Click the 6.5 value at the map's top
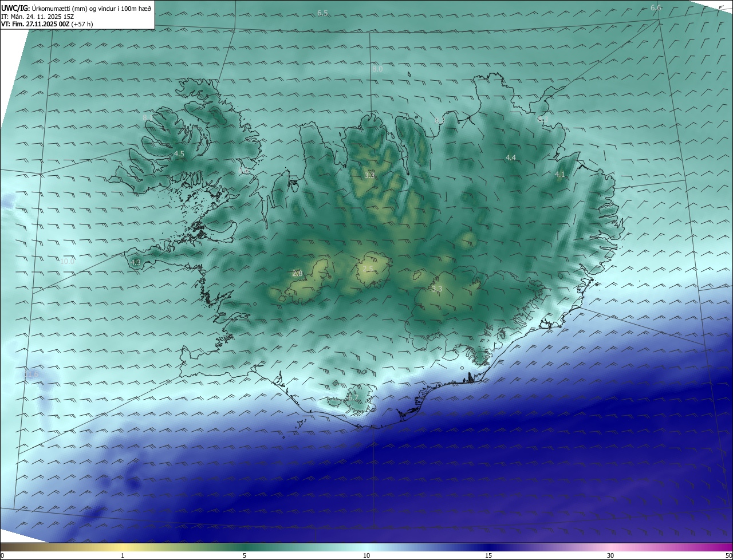The image size is (733, 560). point(322,13)
